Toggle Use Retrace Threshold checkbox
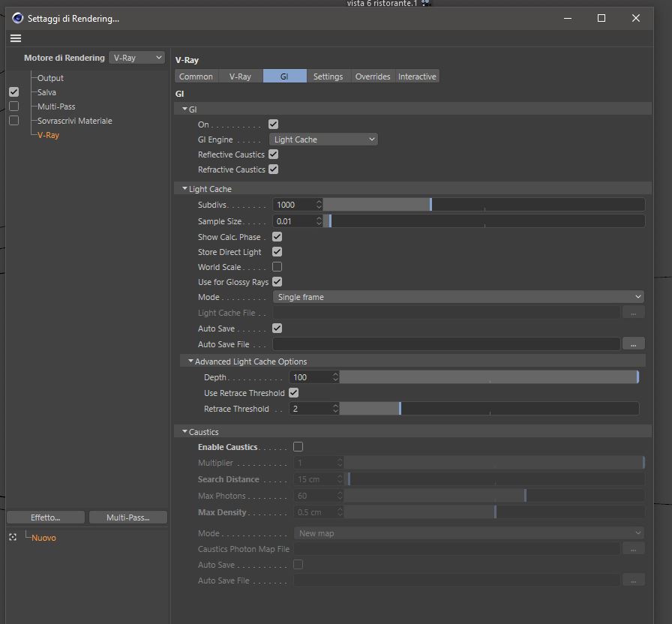Image resolution: width=672 pixels, height=624 pixels. 293,392
